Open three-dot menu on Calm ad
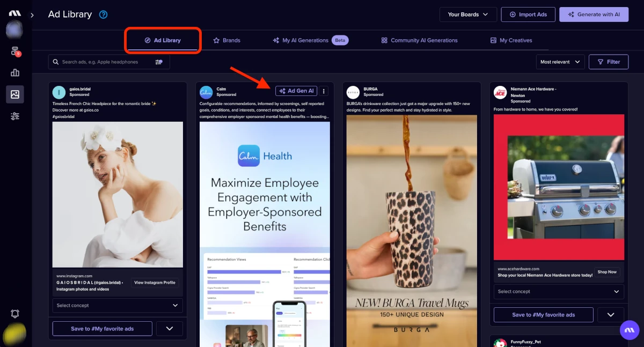This screenshot has height=347, width=644. [324, 91]
